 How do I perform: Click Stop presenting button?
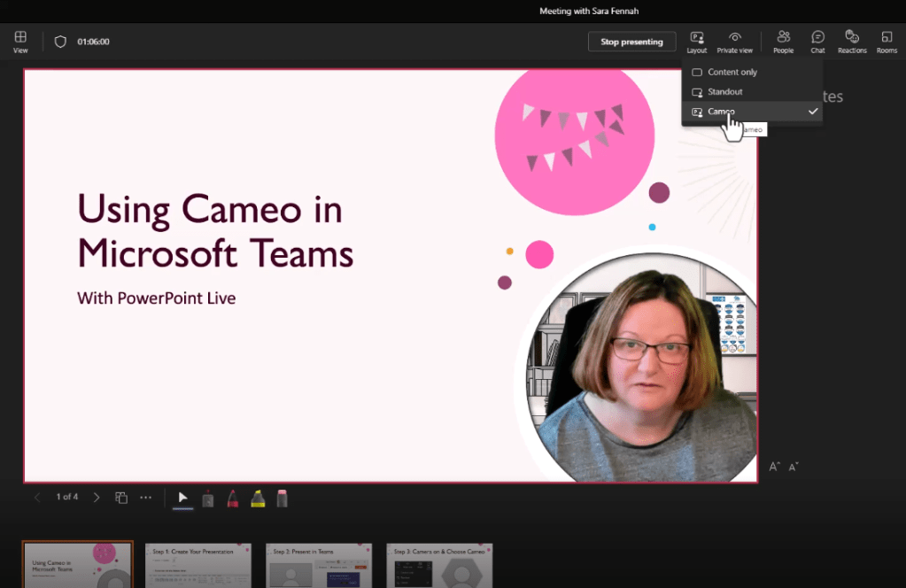(x=631, y=42)
